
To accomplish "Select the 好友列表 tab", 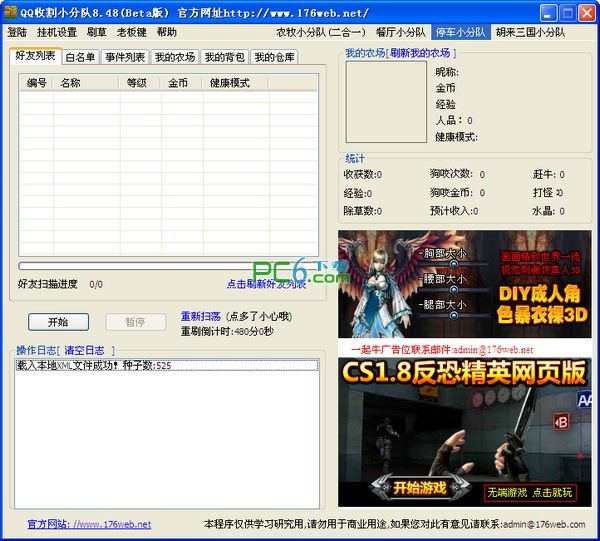I will coord(36,56).
